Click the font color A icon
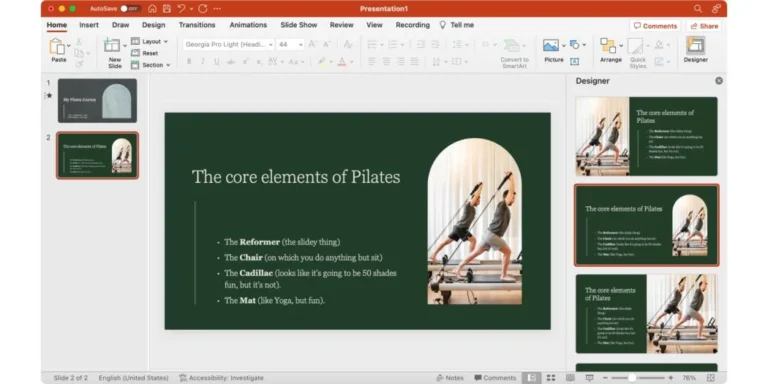The height and width of the screenshot is (384, 768). (342, 62)
